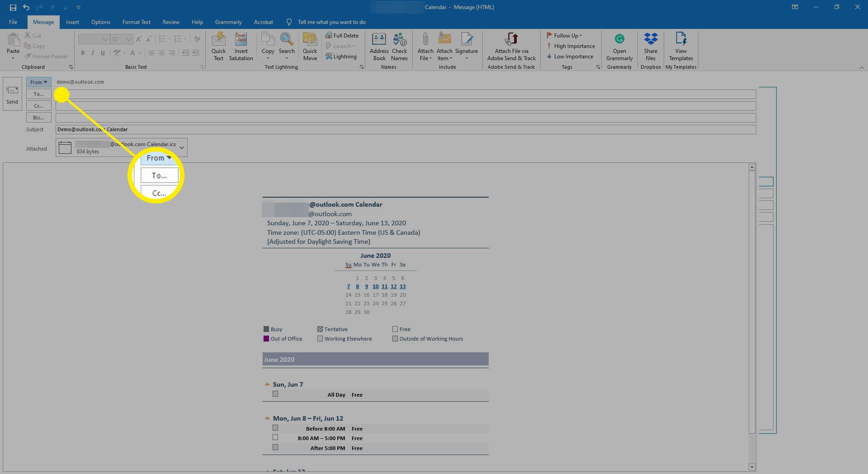868x474 pixels.
Task: Open the Lightning settings tool
Action: pos(341,57)
